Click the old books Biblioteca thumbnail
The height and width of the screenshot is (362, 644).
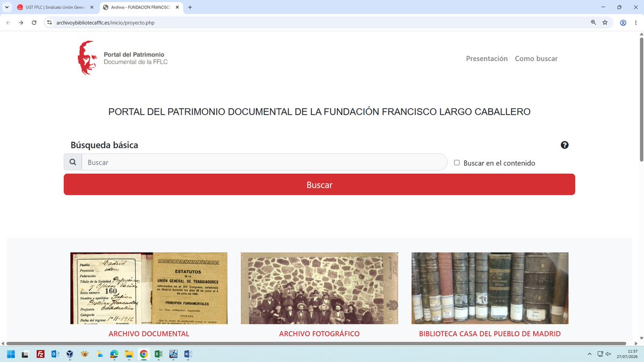pyautogui.click(x=490, y=289)
